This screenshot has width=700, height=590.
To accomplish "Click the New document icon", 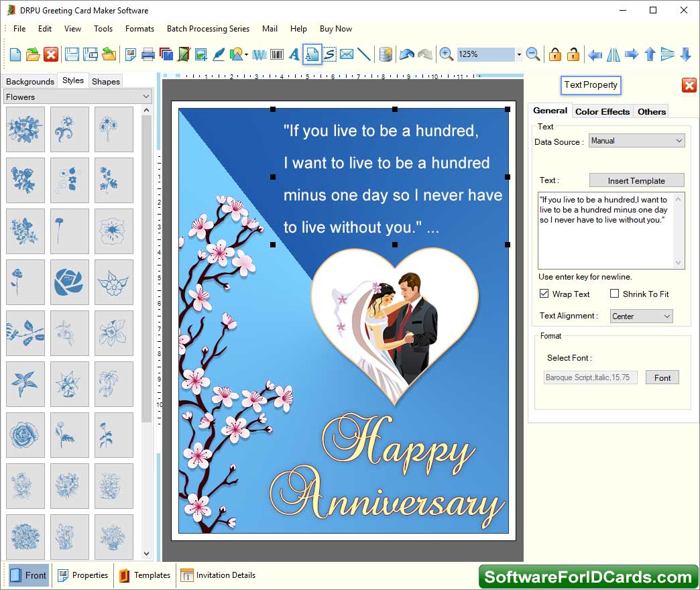I will coord(15,54).
